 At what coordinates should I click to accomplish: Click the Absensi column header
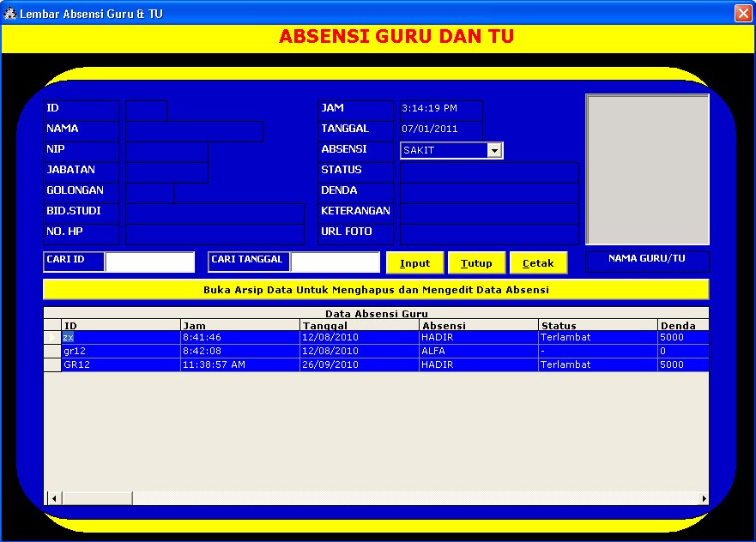pyautogui.click(x=479, y=325)
